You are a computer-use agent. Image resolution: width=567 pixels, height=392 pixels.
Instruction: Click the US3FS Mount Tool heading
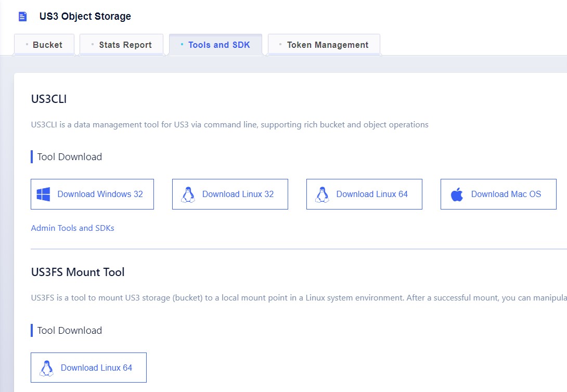click(78, 272)
